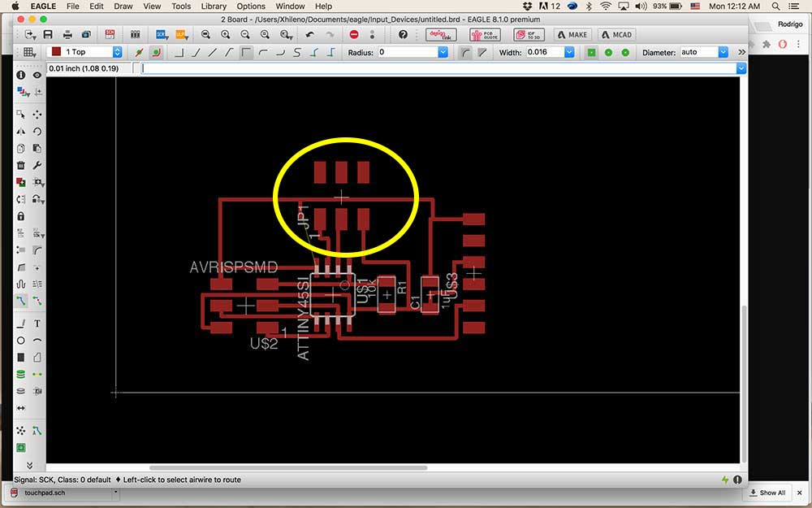Click the MCAD button
This screenshot has width=812, height=508.
[x=617, y=35]
